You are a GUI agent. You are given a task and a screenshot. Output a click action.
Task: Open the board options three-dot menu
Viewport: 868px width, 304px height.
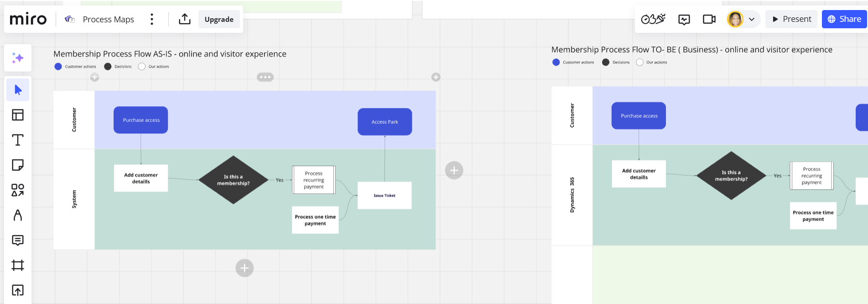pos(152,19)
